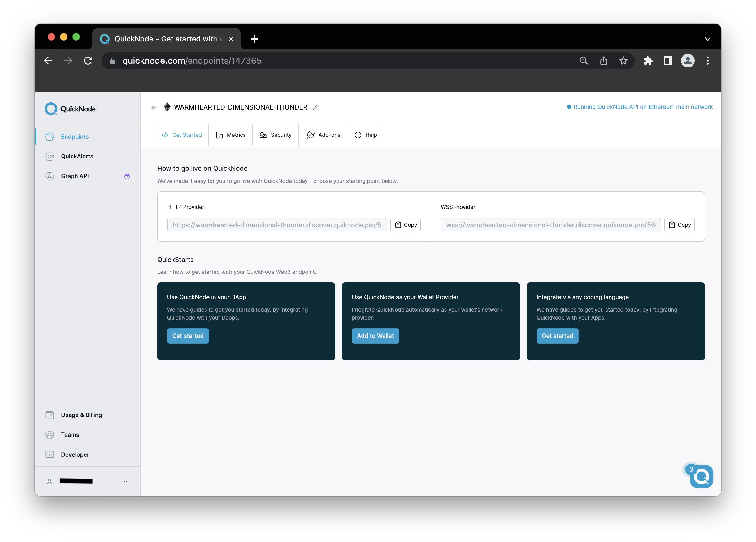Image resolution: width=756 pixels, height=542 pixels.
Task: Open Developer section in sidebar
Action: click(x=75, y=455)
